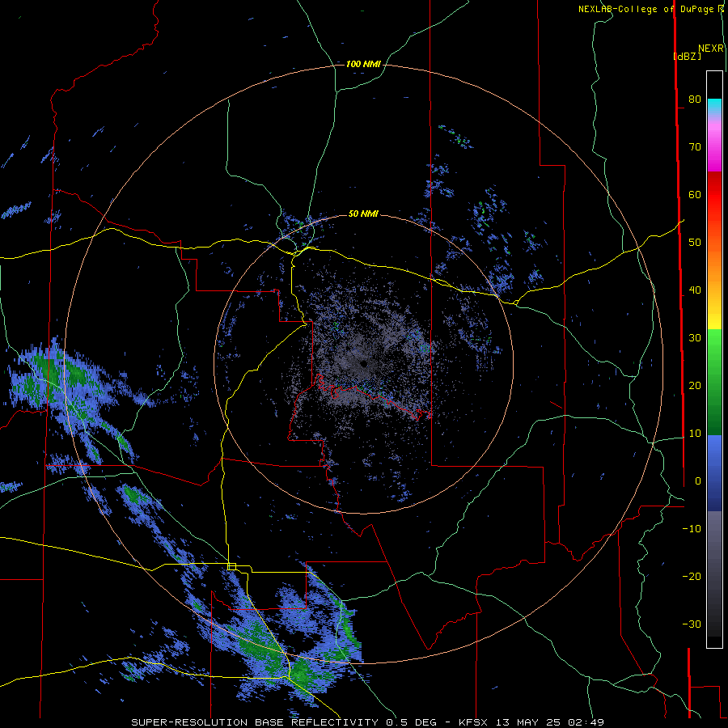Click the green band of the reflectivity color bar
Viewport: 728px width, 728px height.
coord(714,382)
